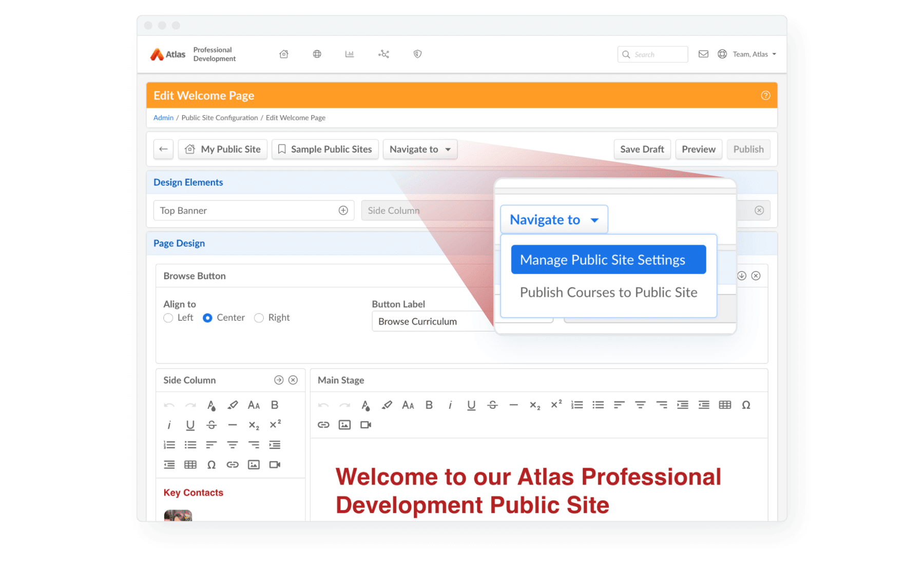Move Browse Button section down
The image size is (924, 561).
point(742,276)
